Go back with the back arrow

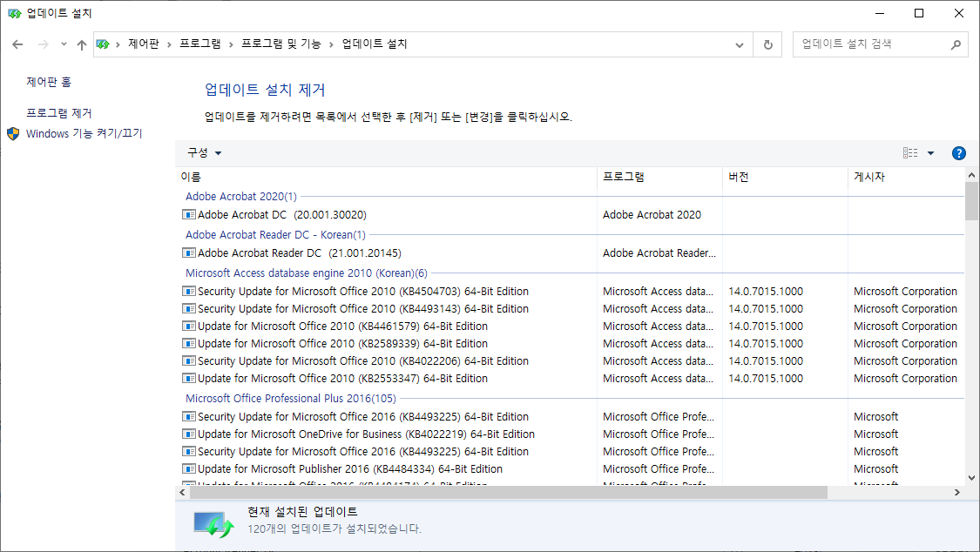click(x=17, y=44)
